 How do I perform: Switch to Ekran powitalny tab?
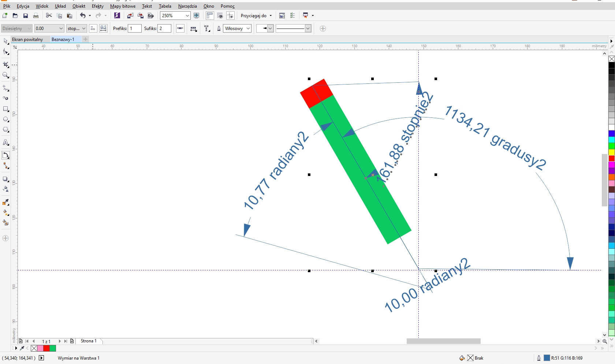tap(27, 40)
